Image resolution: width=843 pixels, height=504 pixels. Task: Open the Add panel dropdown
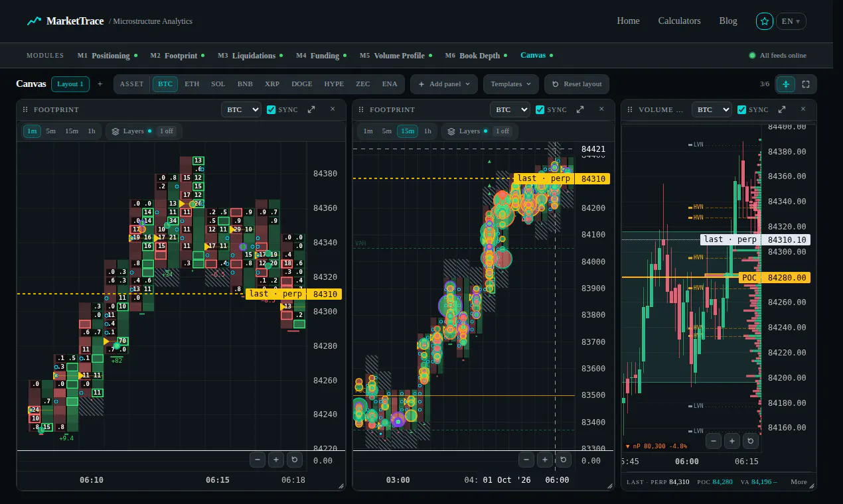click(444, 84)
